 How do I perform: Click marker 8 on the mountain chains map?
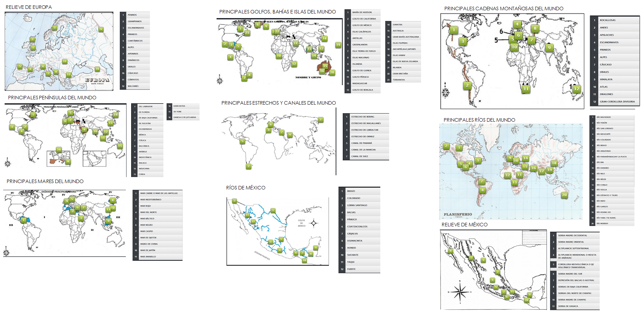(535, 28)
